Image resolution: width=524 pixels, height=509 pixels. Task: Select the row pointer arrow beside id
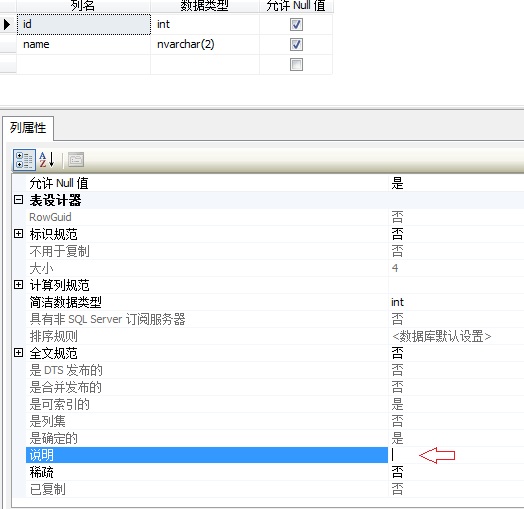[8, 24]
